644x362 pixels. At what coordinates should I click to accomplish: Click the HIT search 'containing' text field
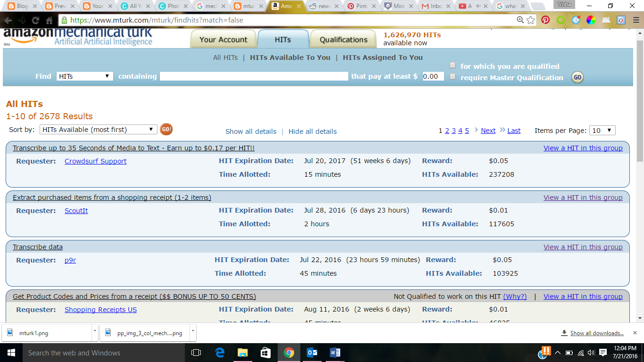[x=254, y=76]
